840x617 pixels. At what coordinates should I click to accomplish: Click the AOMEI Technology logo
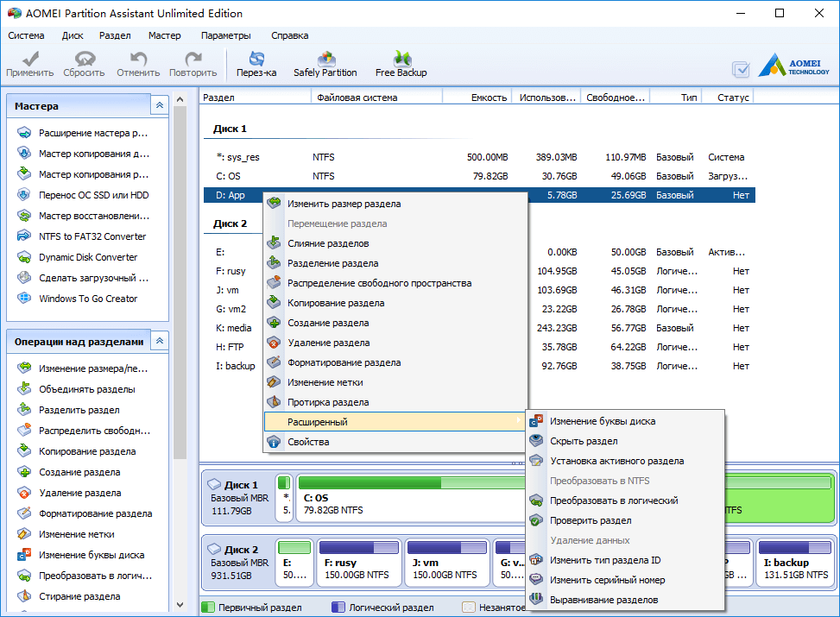click(x=794, y=66)
